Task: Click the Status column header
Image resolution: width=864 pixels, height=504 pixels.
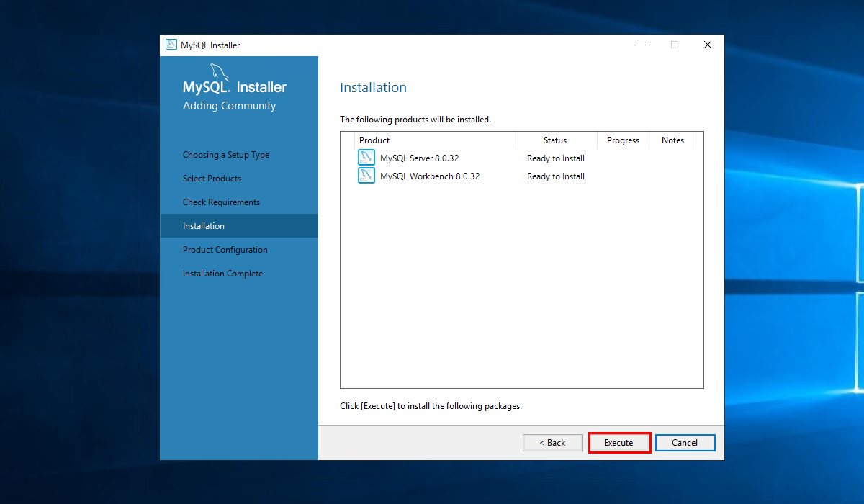Action: click(555, 140)
